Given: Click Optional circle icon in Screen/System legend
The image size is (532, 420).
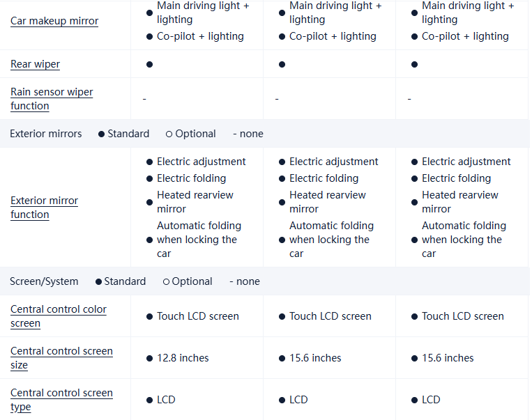Looking at the screenshot, I should tap(166, 281).
